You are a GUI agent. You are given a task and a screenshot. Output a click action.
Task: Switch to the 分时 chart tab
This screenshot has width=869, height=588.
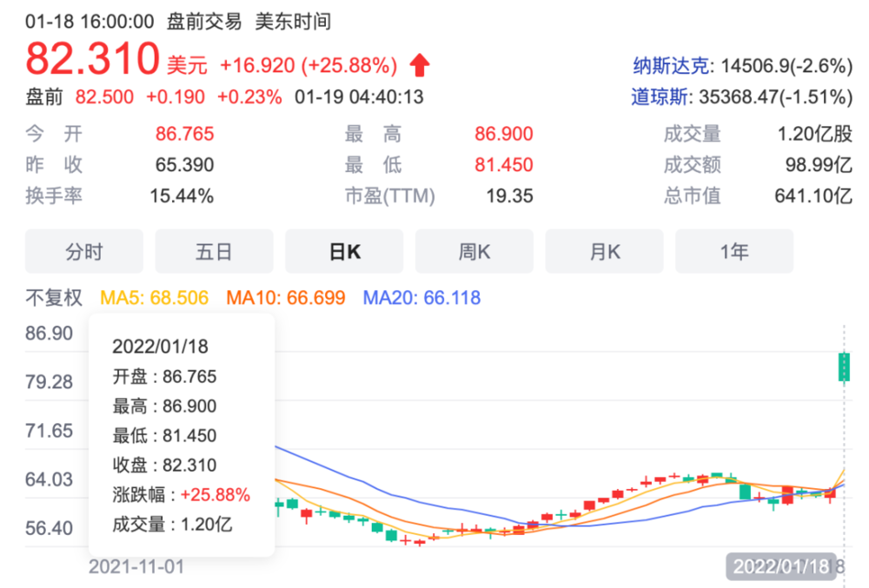click(83, 252)
